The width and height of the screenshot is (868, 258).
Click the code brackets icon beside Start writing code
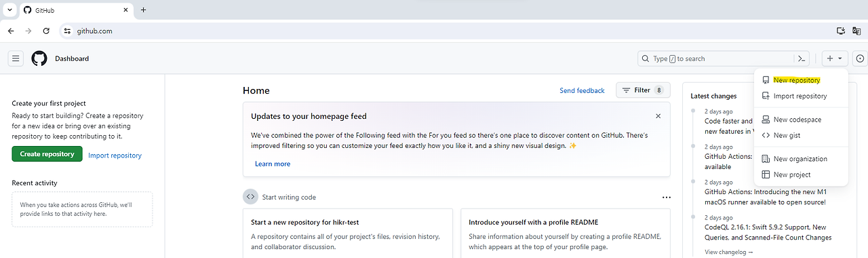tap(250, 197)
